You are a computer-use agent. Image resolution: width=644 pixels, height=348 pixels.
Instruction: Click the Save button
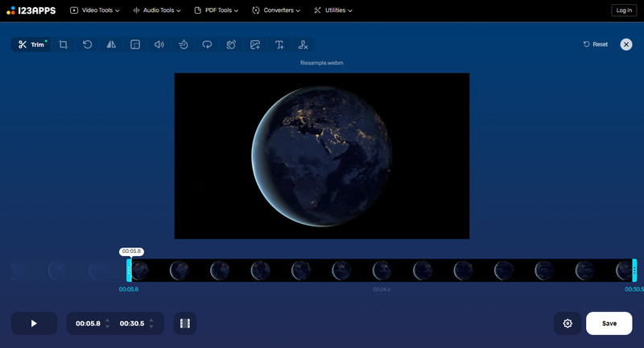[x=609, y=323]
